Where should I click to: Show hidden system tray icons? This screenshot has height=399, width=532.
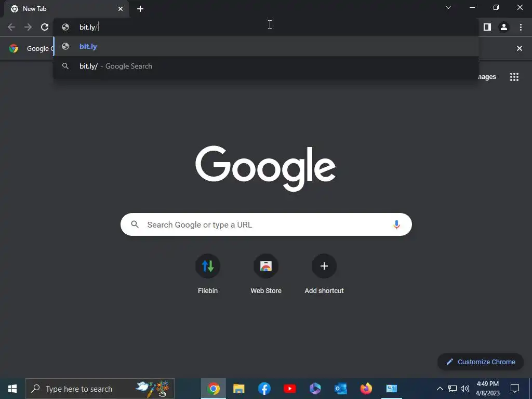pos(440,389)
